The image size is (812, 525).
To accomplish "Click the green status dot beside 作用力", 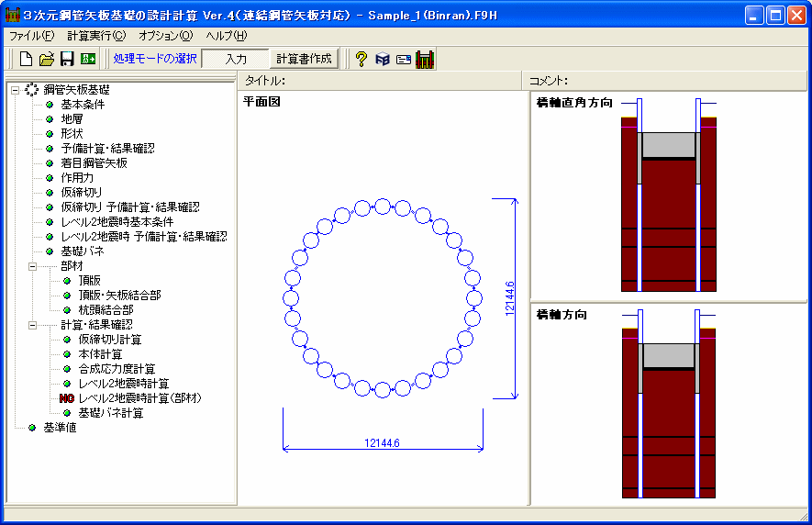I will (x=50, y=178).
